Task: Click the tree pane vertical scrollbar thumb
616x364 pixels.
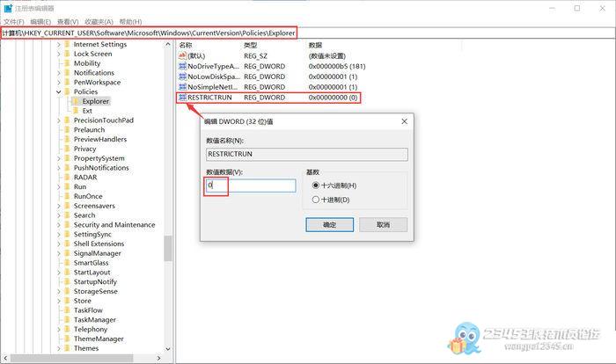Action: (x=168, y=248)
